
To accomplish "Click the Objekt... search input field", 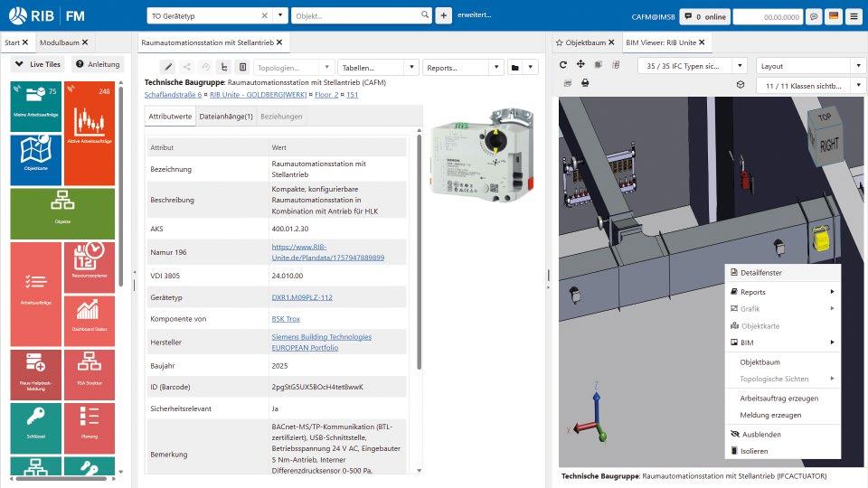I will click(x=355, y=16).
